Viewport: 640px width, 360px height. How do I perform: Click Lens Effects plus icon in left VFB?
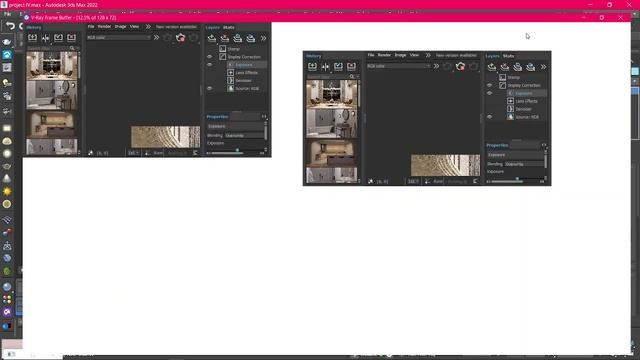point(231,73)
